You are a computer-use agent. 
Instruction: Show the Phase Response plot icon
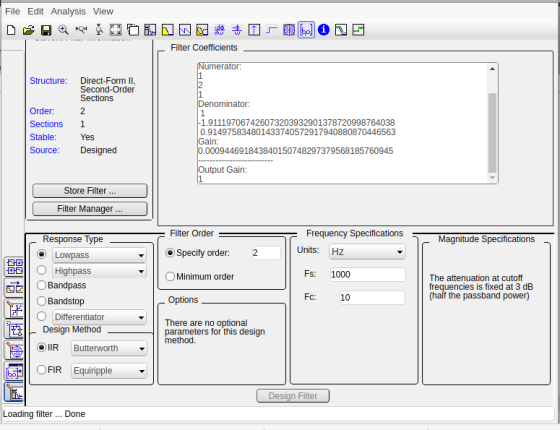tap(185, 30)
